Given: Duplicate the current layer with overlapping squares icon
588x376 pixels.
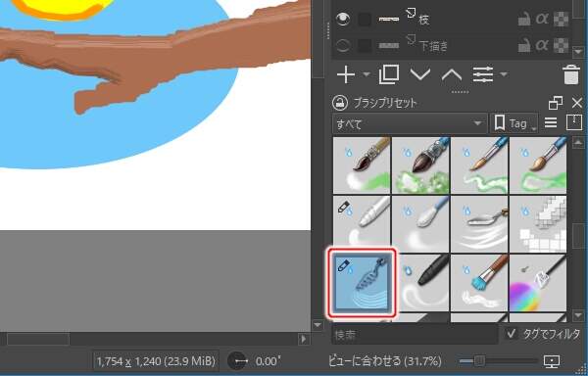Looking at the screenshot, I should pyautogui.click(x=389, y=74).
